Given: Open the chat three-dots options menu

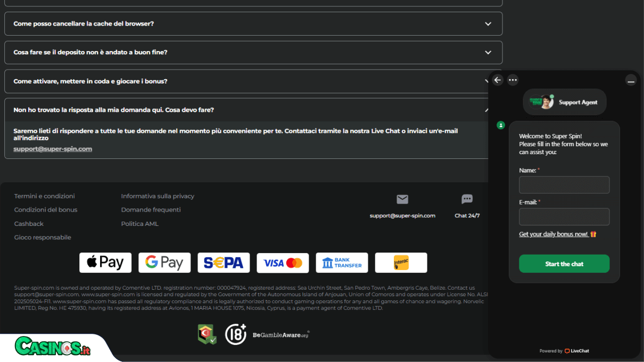Looking at the screenshot, I should coord(513,80).
